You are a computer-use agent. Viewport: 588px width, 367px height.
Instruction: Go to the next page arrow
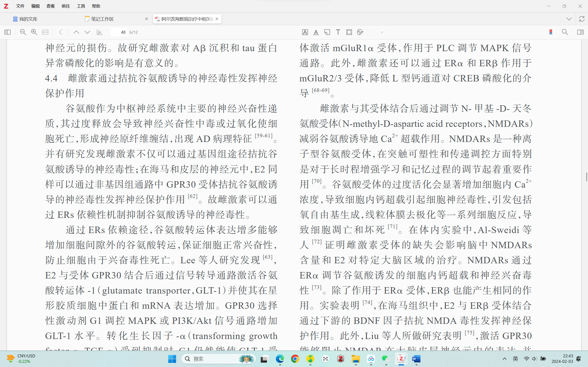[87, 32]
